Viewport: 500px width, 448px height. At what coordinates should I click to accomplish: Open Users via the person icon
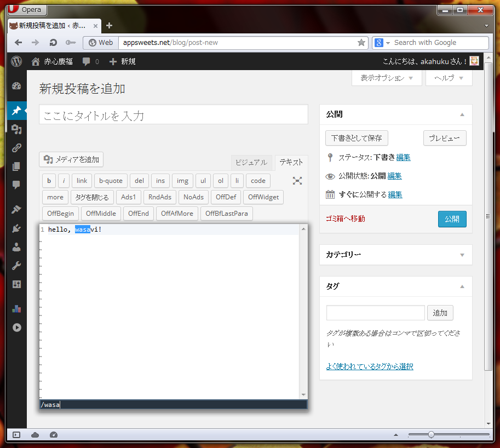click(16, 246)
